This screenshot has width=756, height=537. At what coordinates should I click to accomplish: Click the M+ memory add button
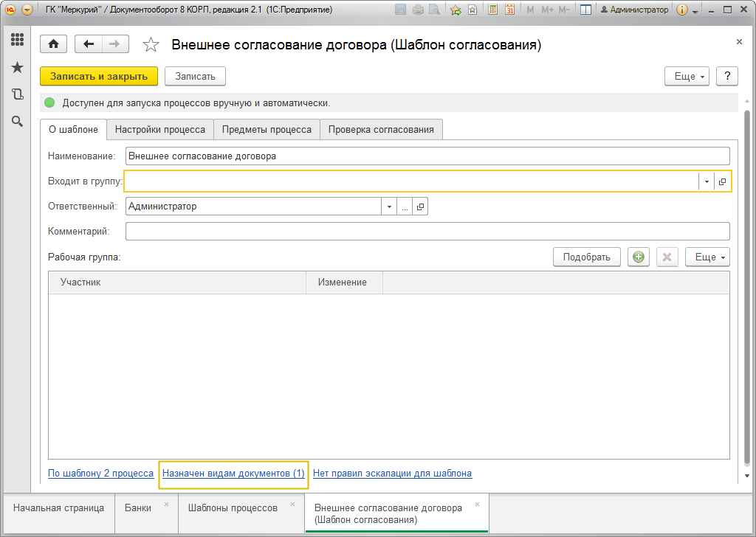click(547, 10)
